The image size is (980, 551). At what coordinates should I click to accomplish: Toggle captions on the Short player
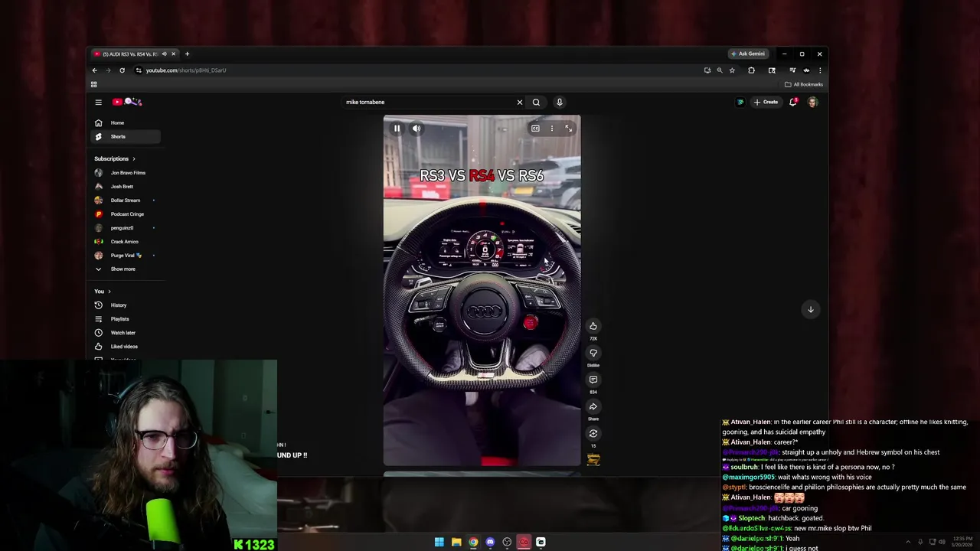[x=535, y=129]
